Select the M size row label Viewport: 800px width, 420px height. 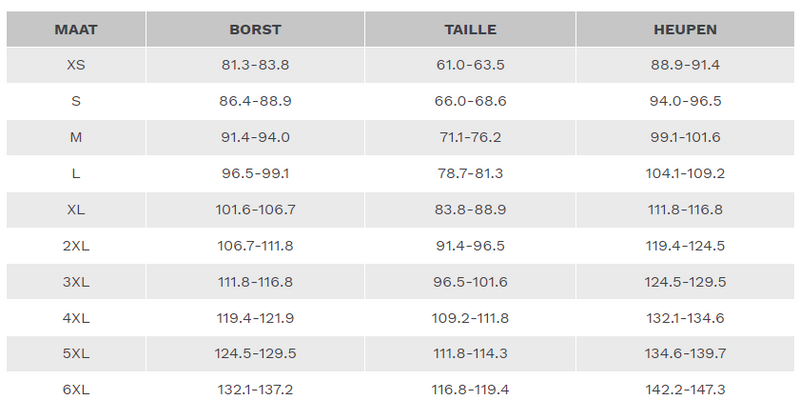[76, 137]
